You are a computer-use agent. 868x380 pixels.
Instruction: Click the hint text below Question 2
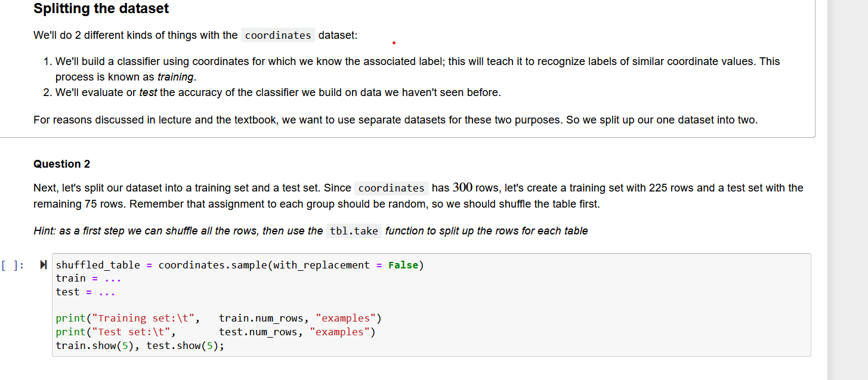310,230
